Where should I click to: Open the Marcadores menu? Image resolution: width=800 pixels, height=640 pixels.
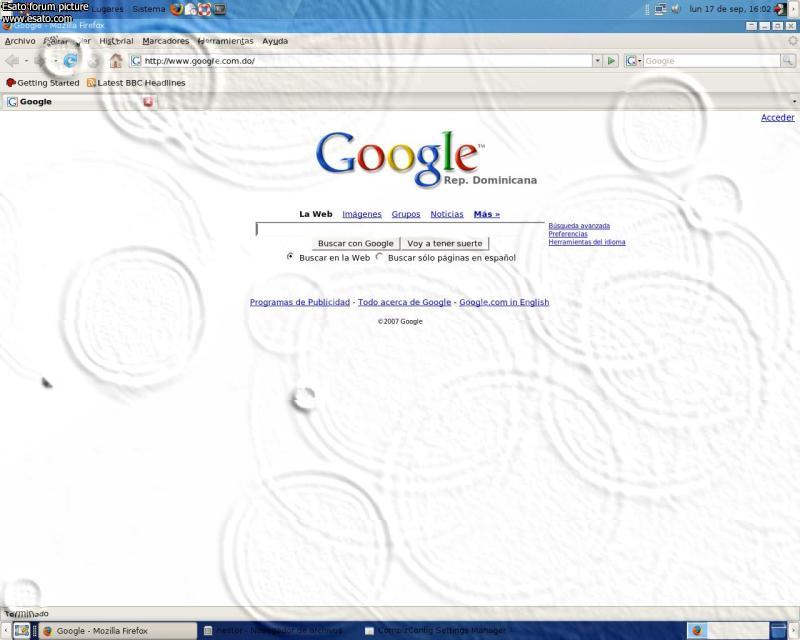coord(165,41)
